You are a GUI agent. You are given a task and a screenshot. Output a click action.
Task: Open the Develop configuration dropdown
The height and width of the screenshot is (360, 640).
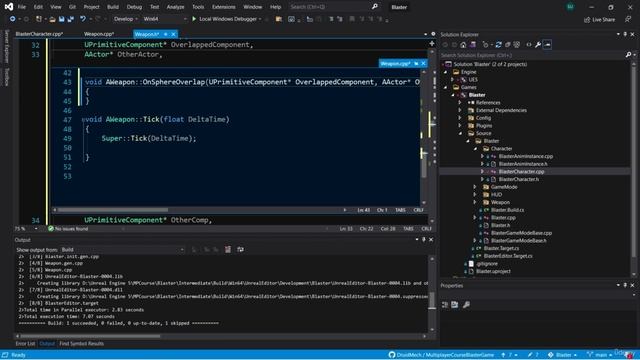click(125, 19)
